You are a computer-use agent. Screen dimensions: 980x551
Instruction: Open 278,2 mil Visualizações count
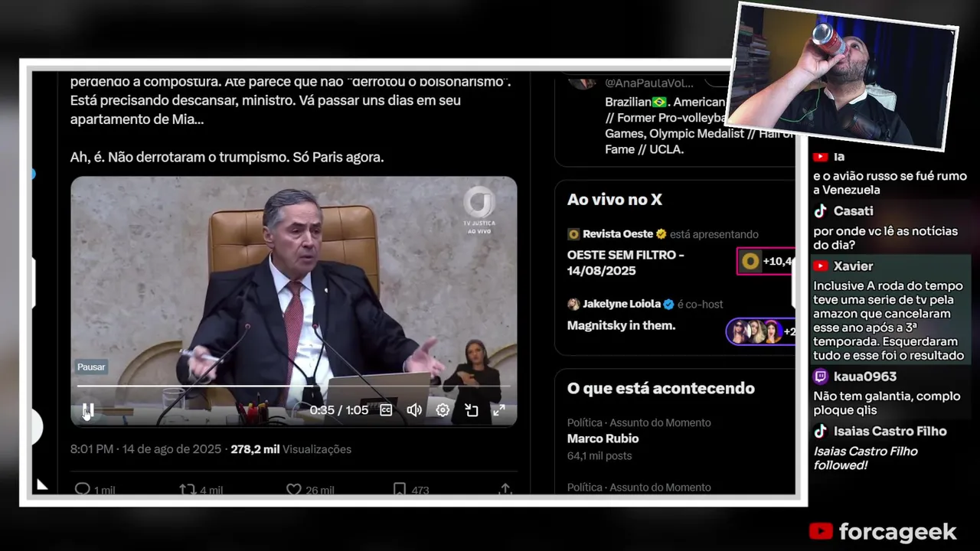pyautogui.click(x=291, y=449)
